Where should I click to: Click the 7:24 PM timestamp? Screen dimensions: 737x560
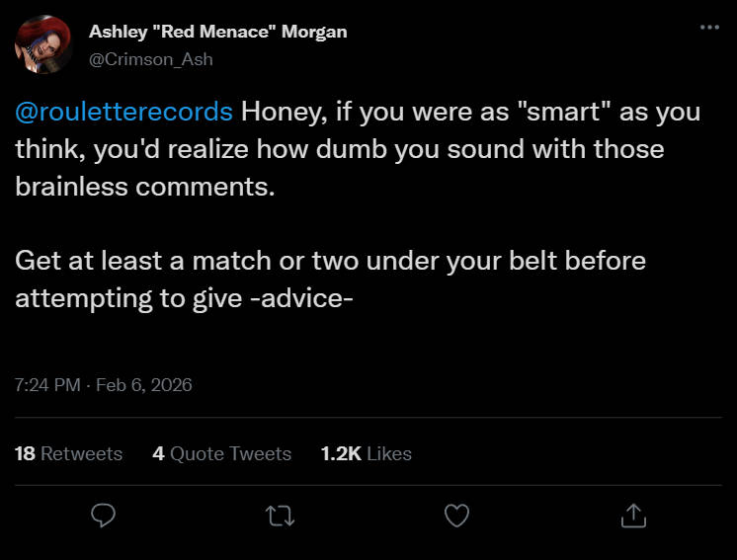tap(46, 384)
